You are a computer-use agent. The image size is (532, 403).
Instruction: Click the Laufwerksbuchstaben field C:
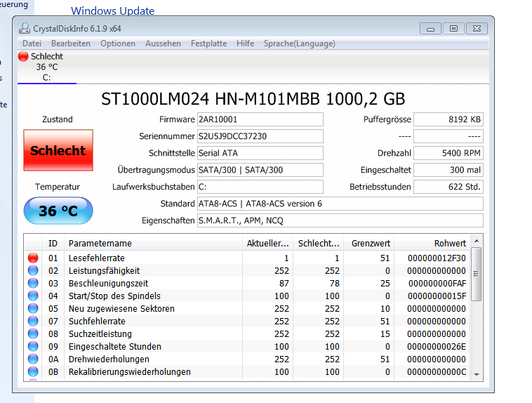[260, 187]
